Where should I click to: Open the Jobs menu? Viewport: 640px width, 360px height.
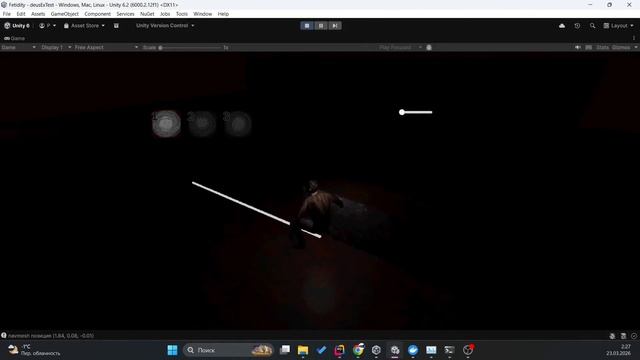click(x=165, y=14)
